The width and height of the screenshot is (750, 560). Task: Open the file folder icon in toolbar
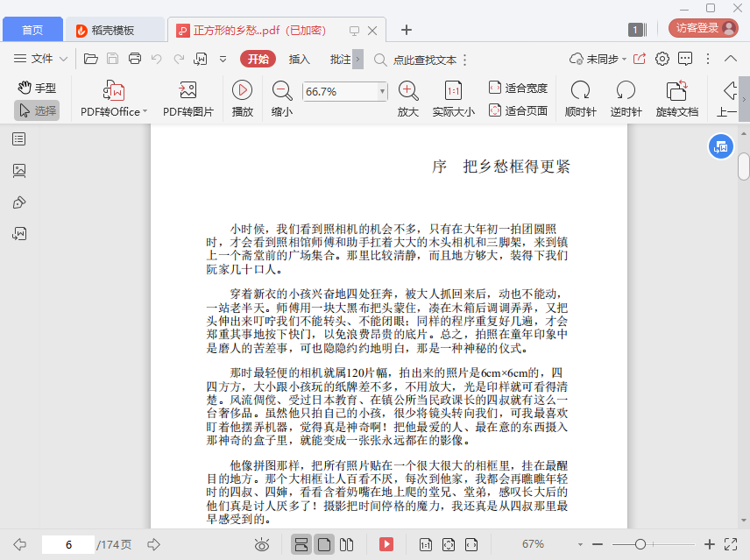click(x=91, y=59)
